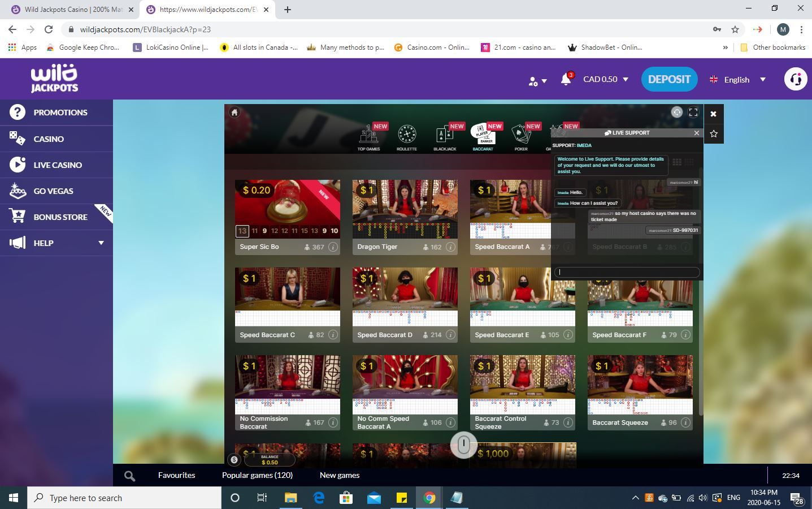Open the Favourites list
Viewport: 812px width, 509px height.
[177, 475]
